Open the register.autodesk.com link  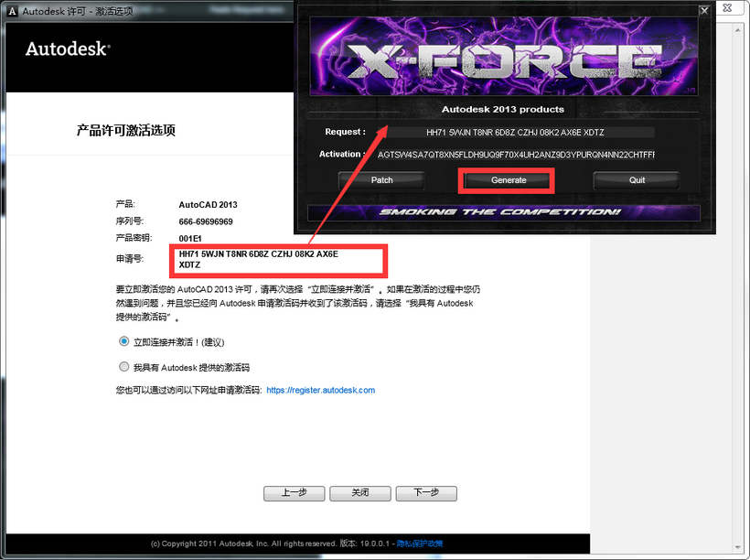[x=321, y=389]
